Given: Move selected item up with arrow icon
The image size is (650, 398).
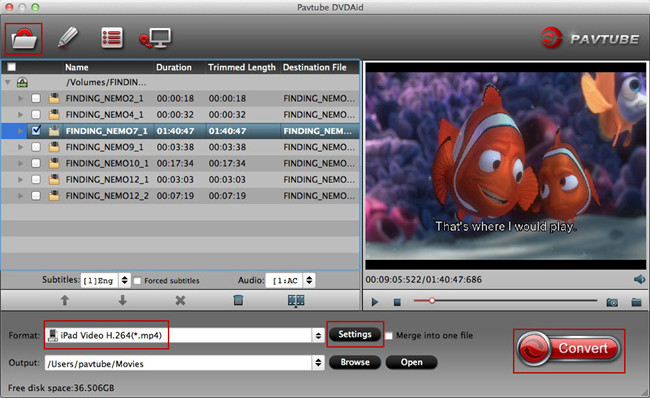Looking at the screenshot, I should 65,300.
